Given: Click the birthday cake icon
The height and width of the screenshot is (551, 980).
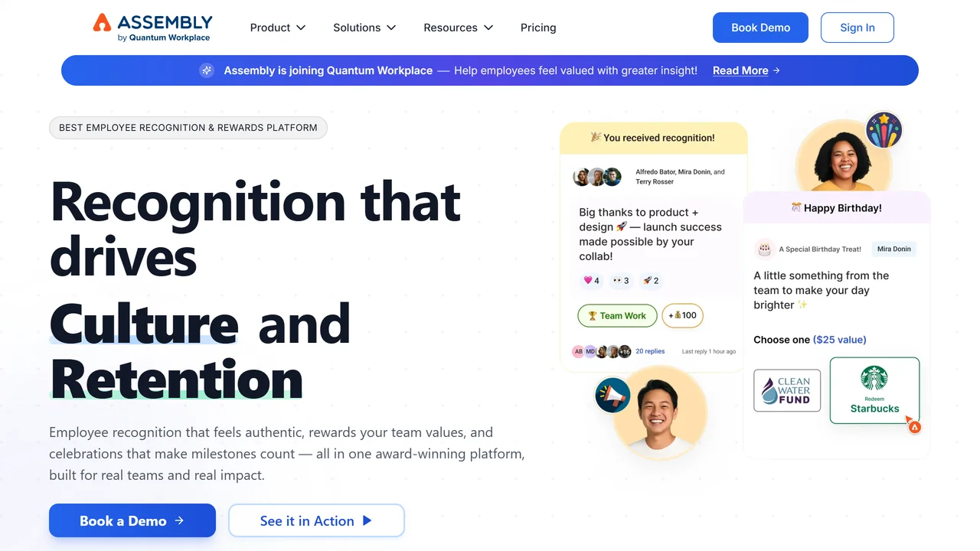Looking at the screenshot, I should point(764,249).
